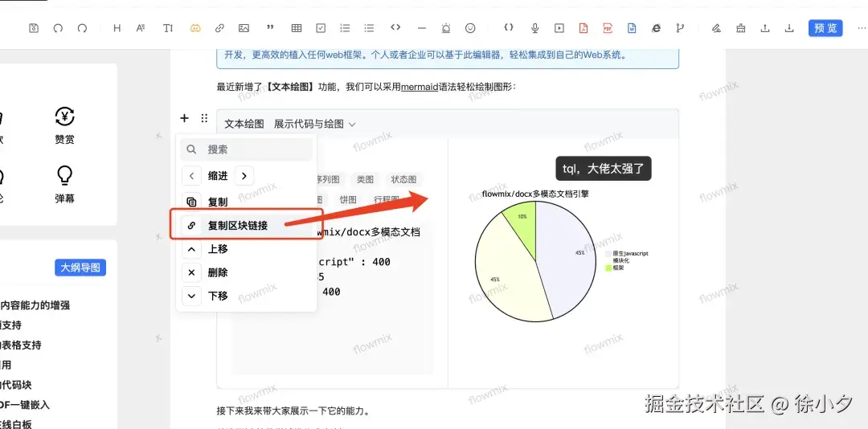The height and width of the screenshot is (429, 868).
Task: Click the six-dot block drag handle
Action: 204,118
